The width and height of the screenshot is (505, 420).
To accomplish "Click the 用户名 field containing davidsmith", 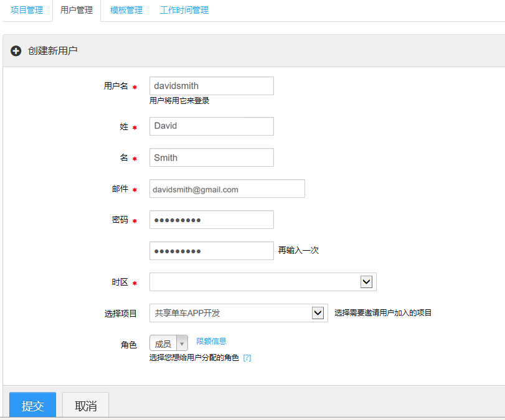I will coord(211,86).
